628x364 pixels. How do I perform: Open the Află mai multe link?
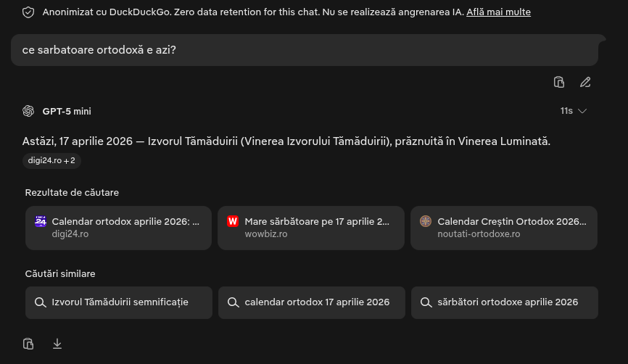click(x=498, y=12)
